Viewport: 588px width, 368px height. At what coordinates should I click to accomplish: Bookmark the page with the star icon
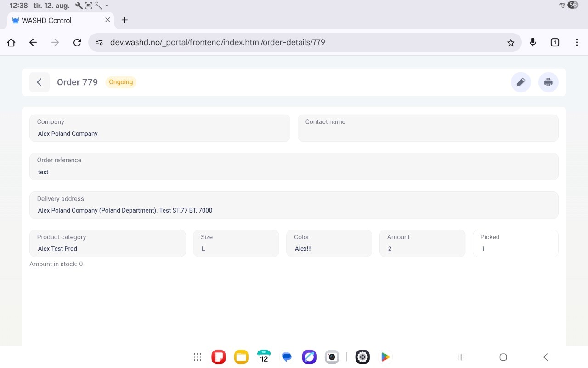pos(510,42)
